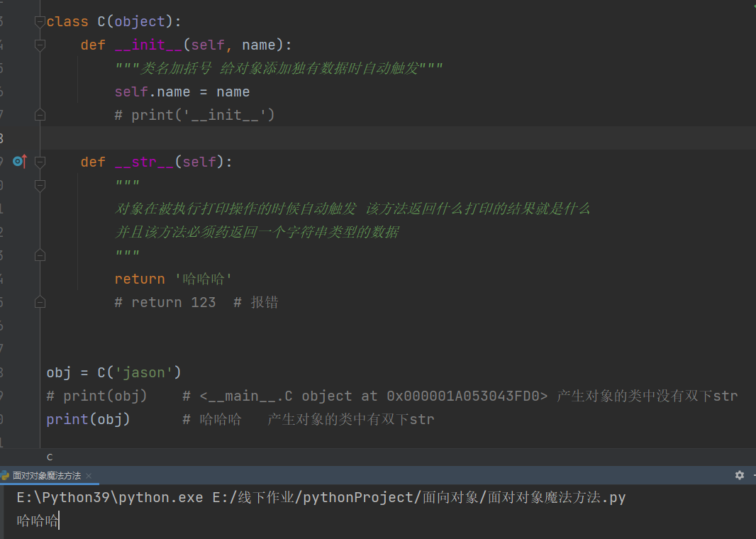
Task: Click the obj = C('jason') line
Action: [113, 372]
